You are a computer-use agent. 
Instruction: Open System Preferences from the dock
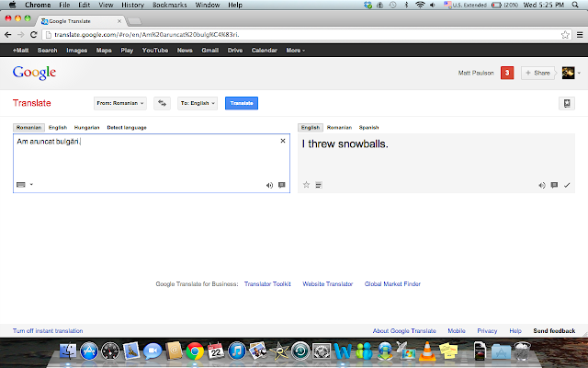click(322, 351)
